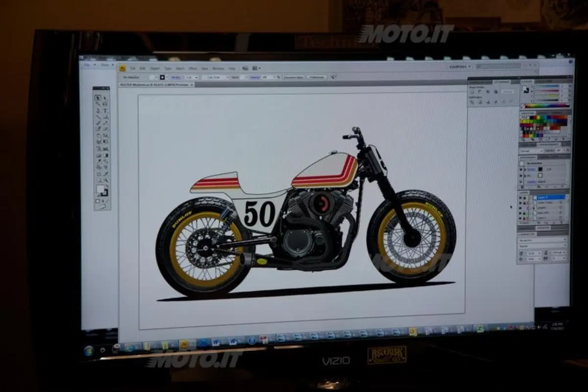The height and width of the screenshot is (392, 588).
Task: Open font family dropdown in Character panel
Action: 542,240
